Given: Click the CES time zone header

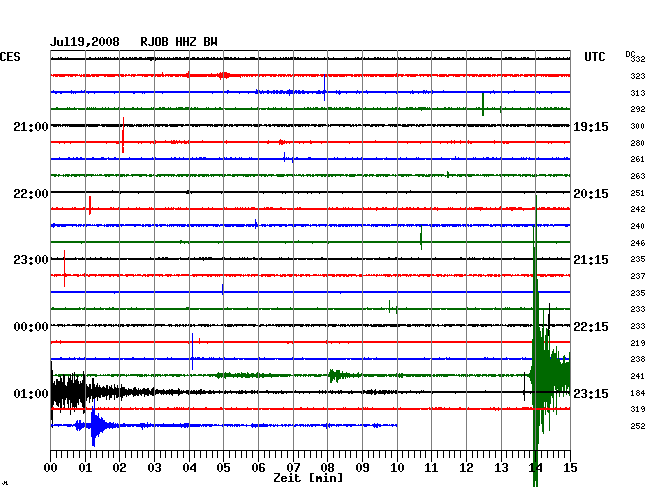Looking at the screenshot, I should pyautogui.click(x=10, y=57).
